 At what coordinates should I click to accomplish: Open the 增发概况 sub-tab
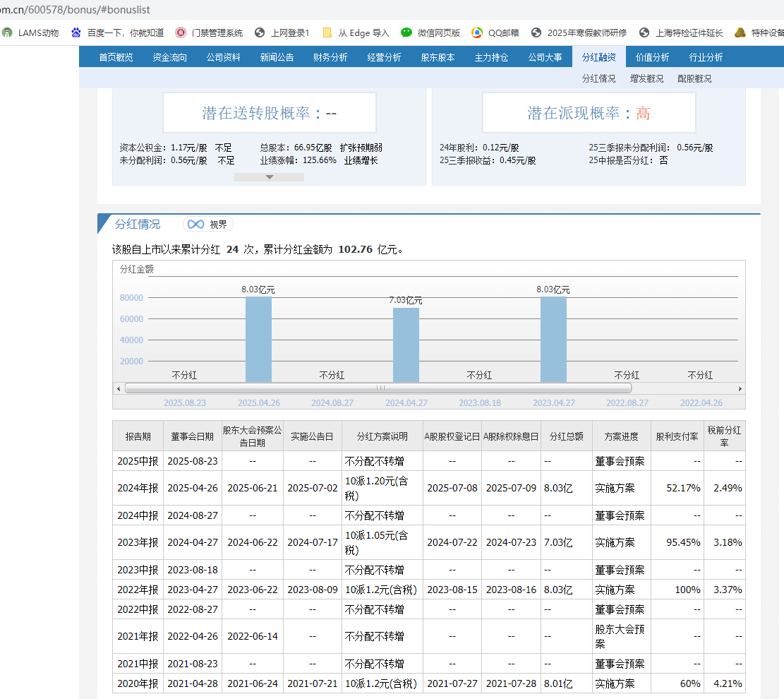click(x=646, y=78)
